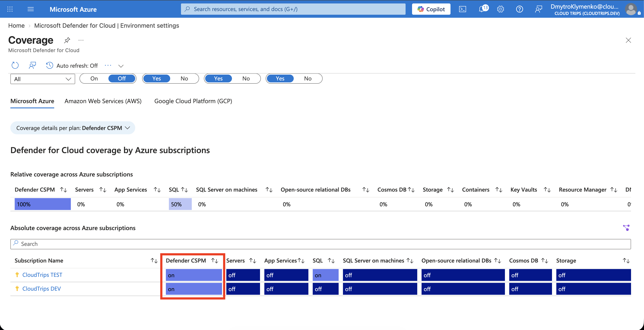Click the Auto refresh clock icon

click(49, 65)
